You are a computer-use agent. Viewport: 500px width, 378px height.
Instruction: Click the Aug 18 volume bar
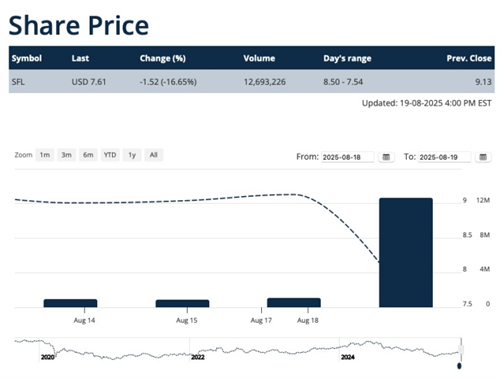click(294, 302)
